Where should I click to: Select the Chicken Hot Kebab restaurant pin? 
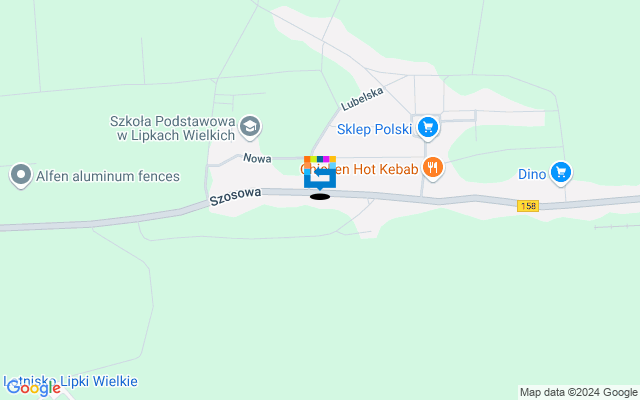(x=433, y=168)
